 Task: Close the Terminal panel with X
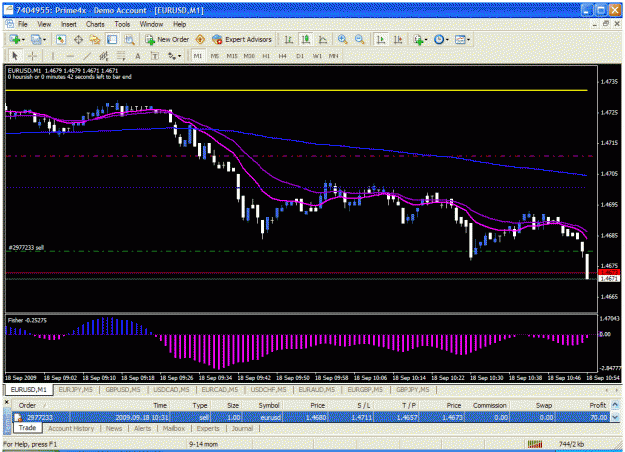tap(6, 402)
